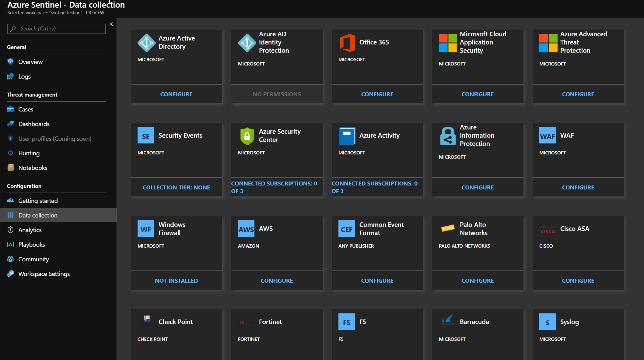Click Collection Tier: None under Security Events
644x360 pixels.
[177, 187]
